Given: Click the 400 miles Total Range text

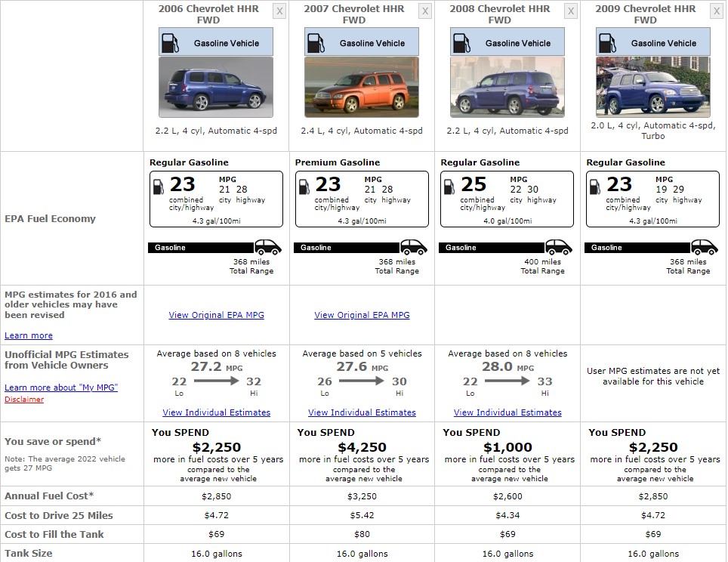Looking at the screenshot, I should 542,266.
